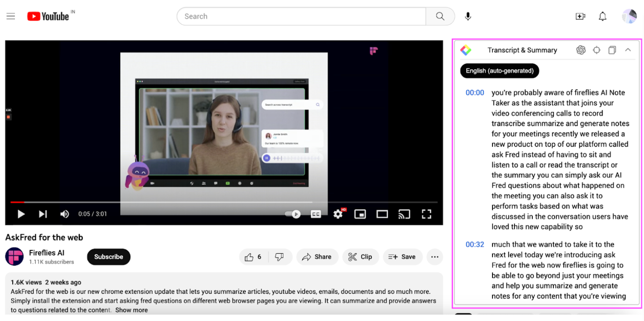The image size is (644, 321).
Task: Create a Clip of the video
Action: point(360,257)
